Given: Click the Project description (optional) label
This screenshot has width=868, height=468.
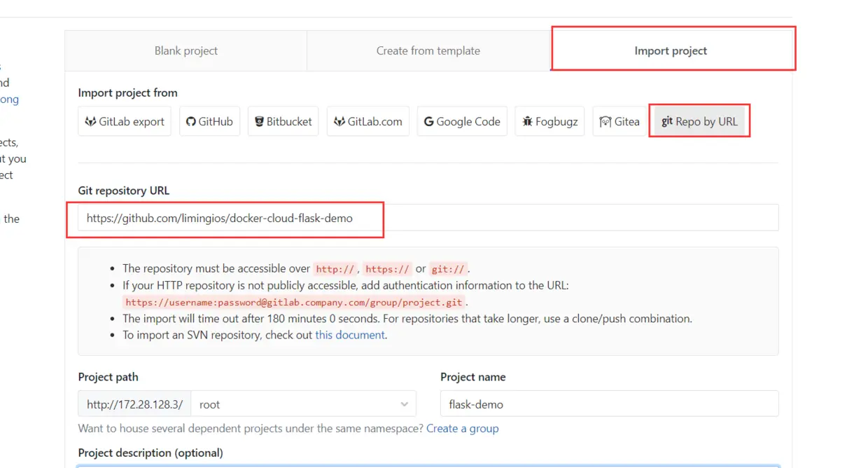Looking at the screenshot, I should [150, 453].
